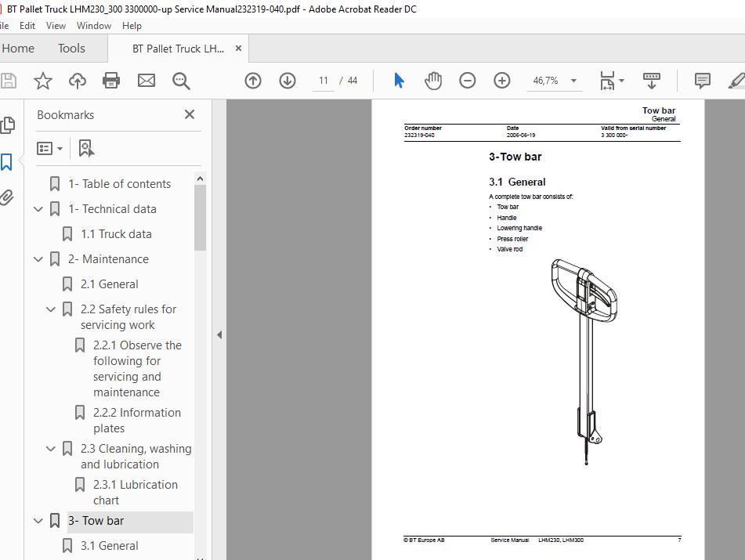Collapse the 2.2 Safety rules bookmark
The height and width of the screenshot is (560, 745).
[x=51, y=309]
